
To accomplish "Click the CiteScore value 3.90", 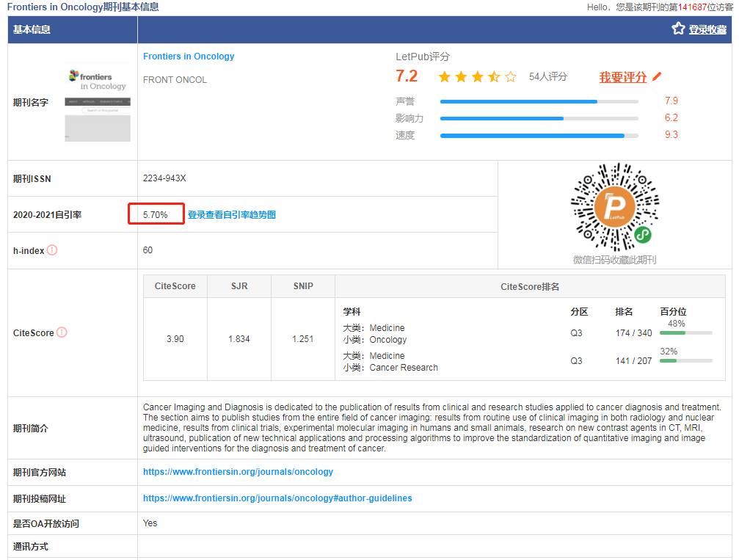I will (x=175, y=339).
